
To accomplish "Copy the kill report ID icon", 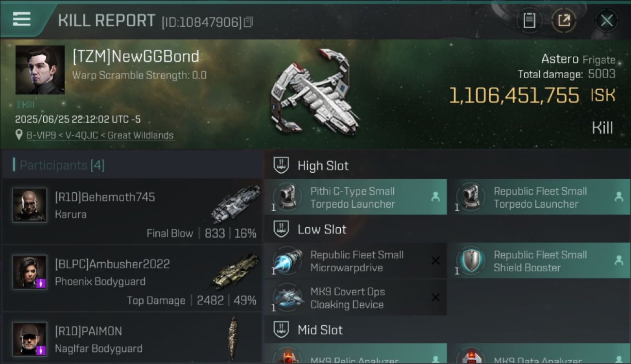I will (x=248, y=22).
